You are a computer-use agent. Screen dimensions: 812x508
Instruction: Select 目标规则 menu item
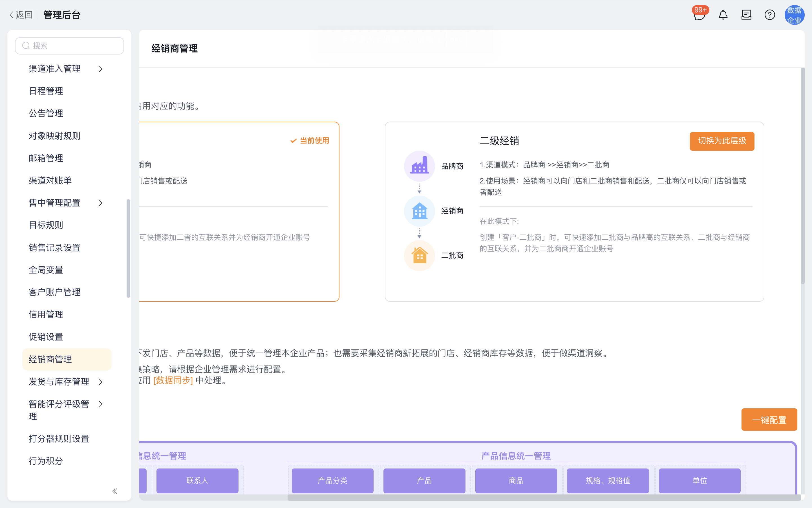(46, 225)
